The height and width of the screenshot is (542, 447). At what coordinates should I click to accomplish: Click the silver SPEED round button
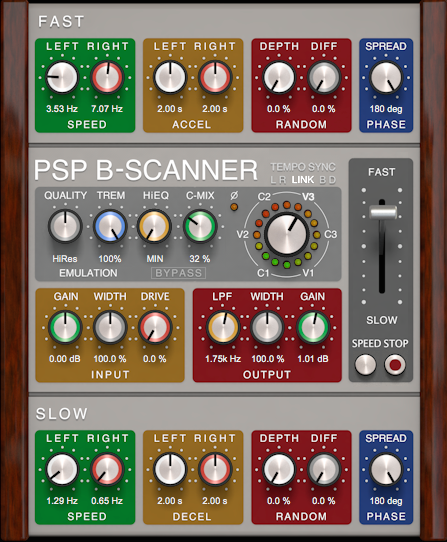[365, 365]
